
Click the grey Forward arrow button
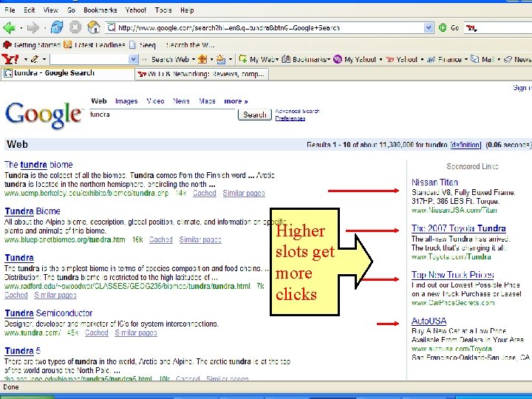coord(33,28)
